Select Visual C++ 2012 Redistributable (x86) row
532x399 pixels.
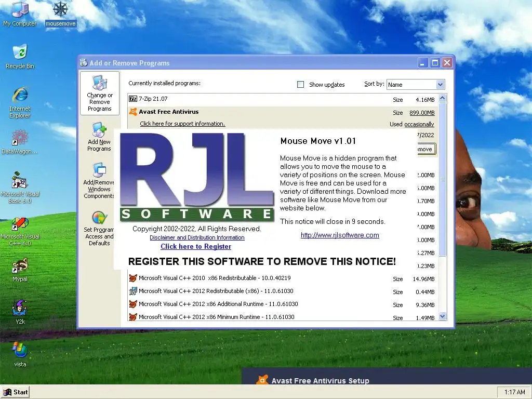tap(283, 291)
